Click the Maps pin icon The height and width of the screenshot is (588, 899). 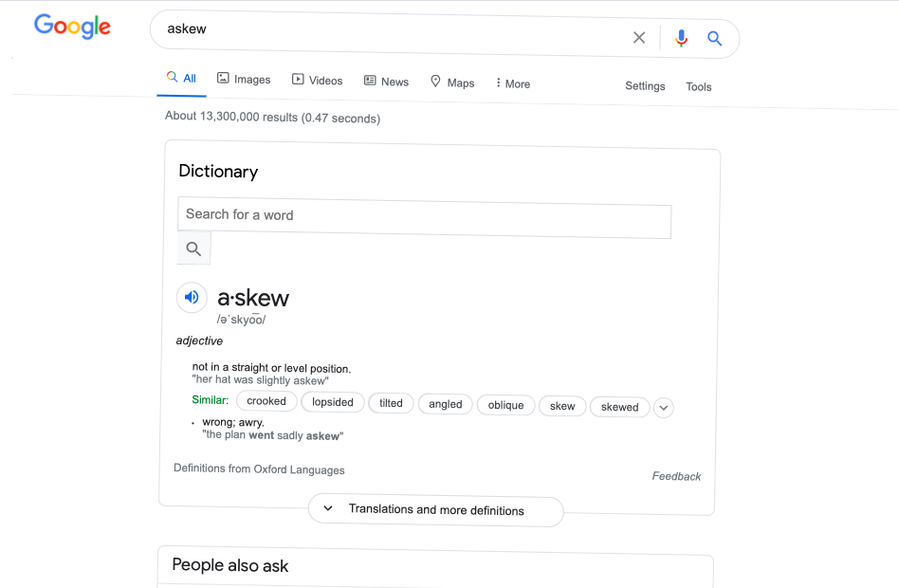(434, 83)
